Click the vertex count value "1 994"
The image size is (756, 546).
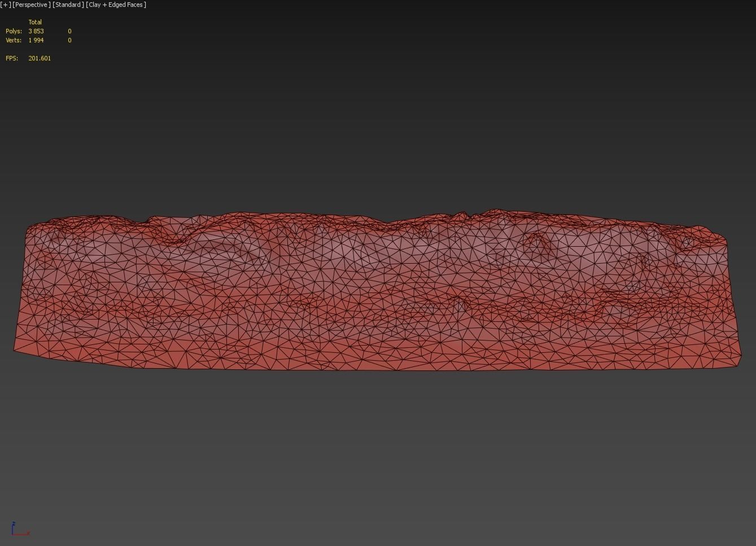(x=36, y=40)
